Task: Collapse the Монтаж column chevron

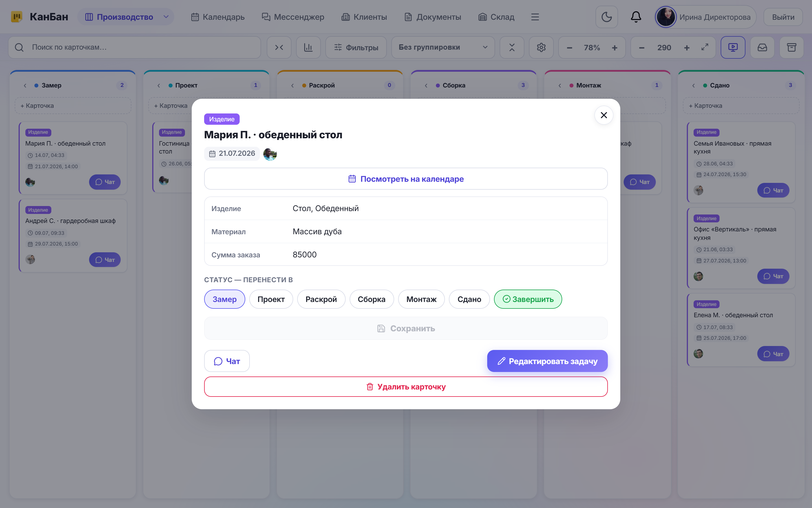Action: (560, 85)
